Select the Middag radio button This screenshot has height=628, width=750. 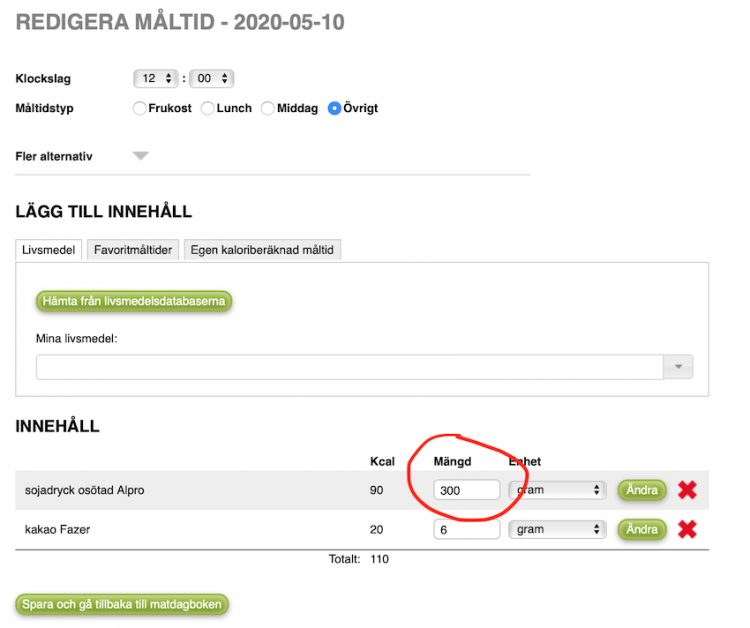(x=267, y=109)
